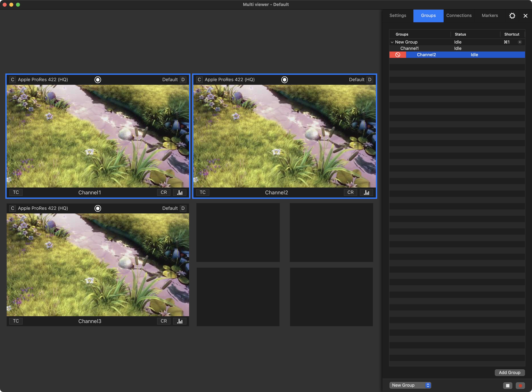This screenshot has height=392, width=532.
Task: Close the side panel with X
Action: pyautogui.click(x=525, y=16)
